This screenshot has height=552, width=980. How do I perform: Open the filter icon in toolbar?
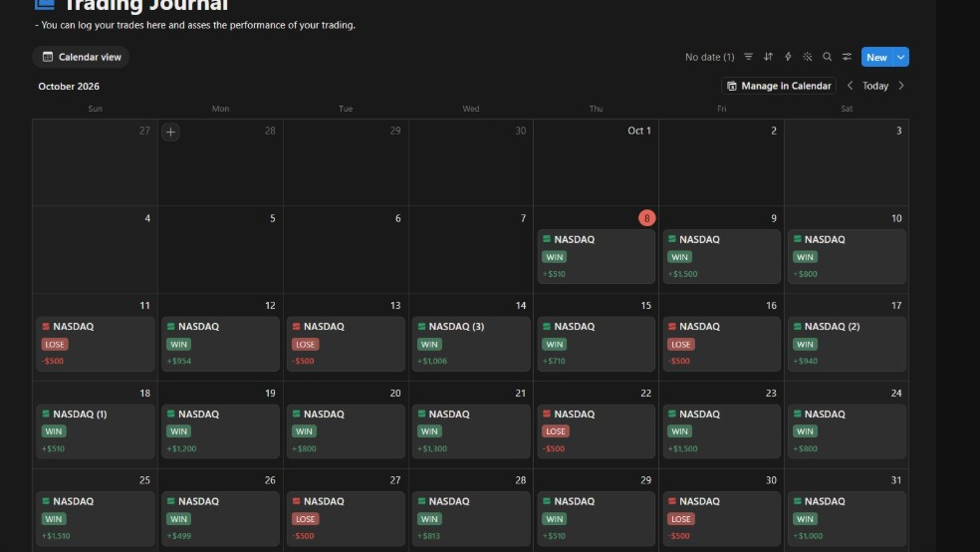(x=748, y=57)
